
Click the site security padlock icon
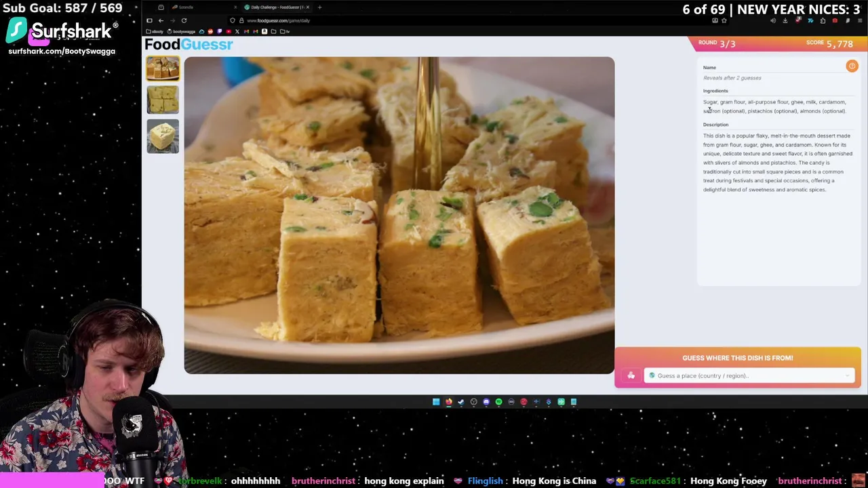click(241, 20)
